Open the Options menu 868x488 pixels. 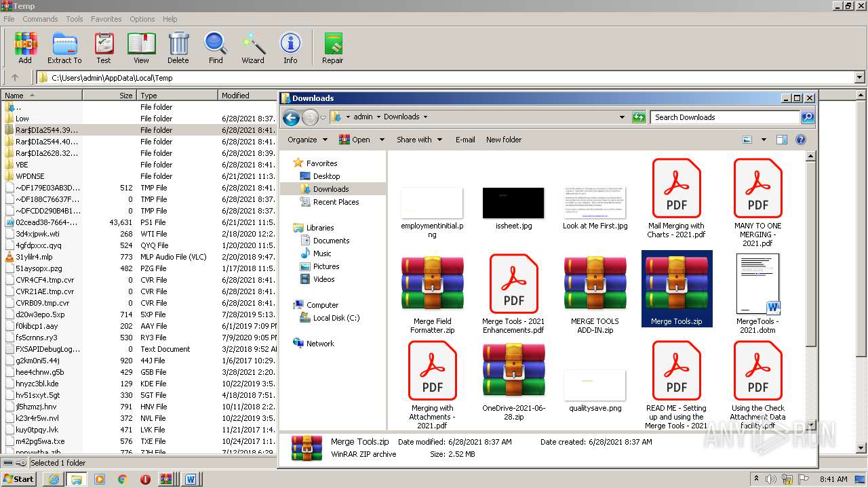[x=142, y=19]
